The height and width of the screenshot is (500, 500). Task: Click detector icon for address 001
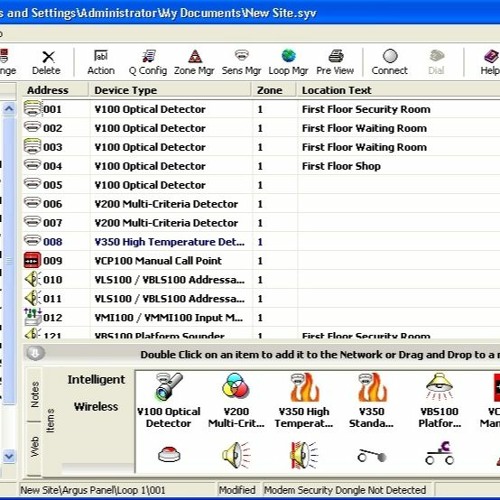(32, 108)
